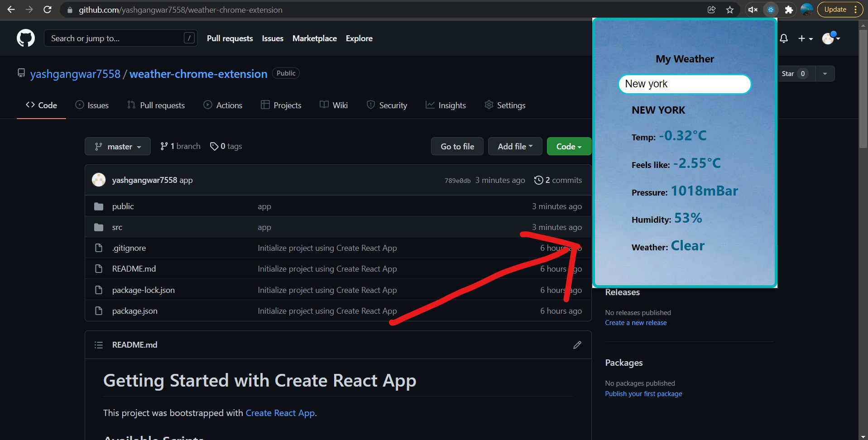Click Publish your first package link
The height and width of the screenshot is (440, 868).
[x=643, y=394]
